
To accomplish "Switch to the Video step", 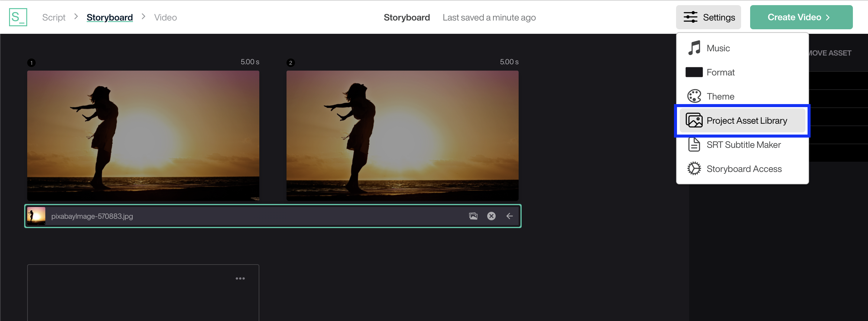I will 165,17.
